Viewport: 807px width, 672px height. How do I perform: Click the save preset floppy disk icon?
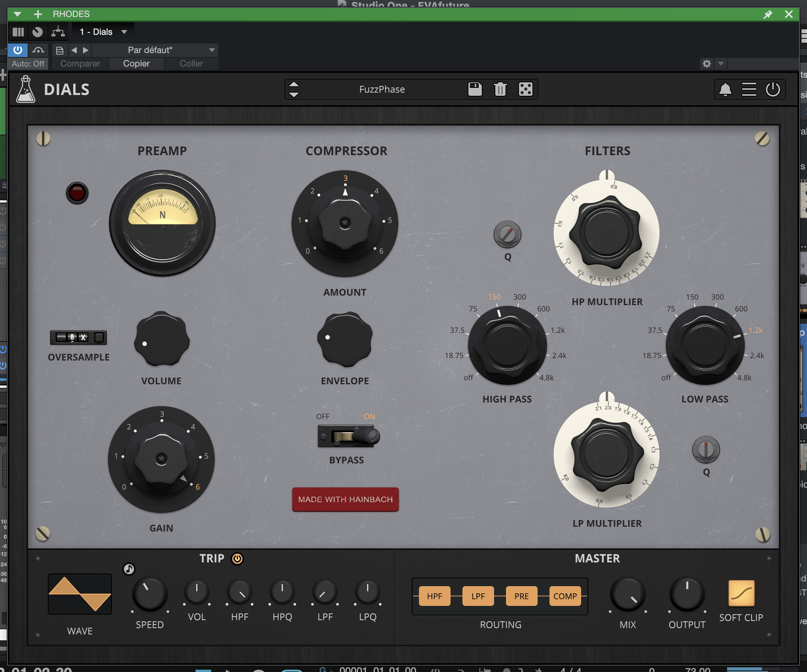point(475,89)
